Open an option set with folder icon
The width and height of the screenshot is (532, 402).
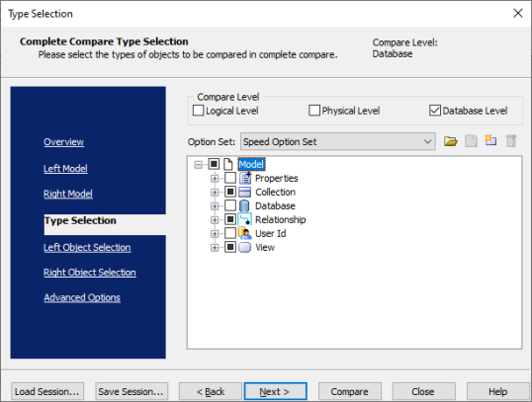(x=450, y=141)
